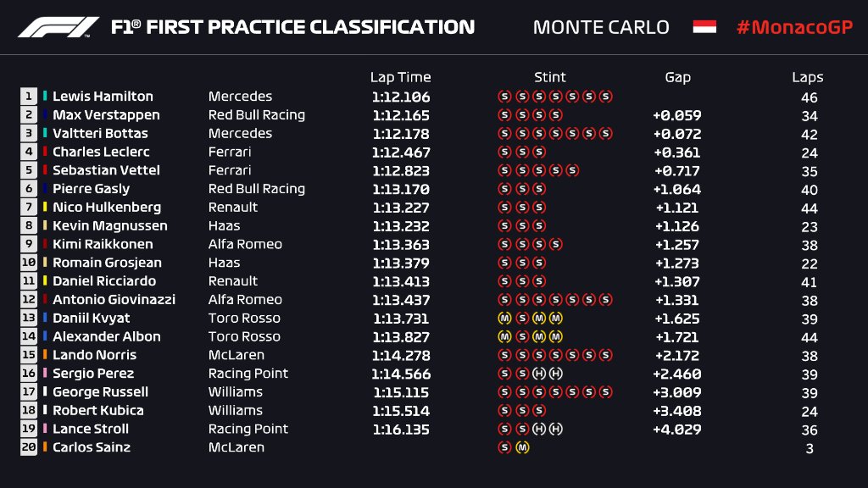868x488 pixels.
Task: Select the last soft tyre in Lewis Hamilton's stint
Action: point(605,97)
